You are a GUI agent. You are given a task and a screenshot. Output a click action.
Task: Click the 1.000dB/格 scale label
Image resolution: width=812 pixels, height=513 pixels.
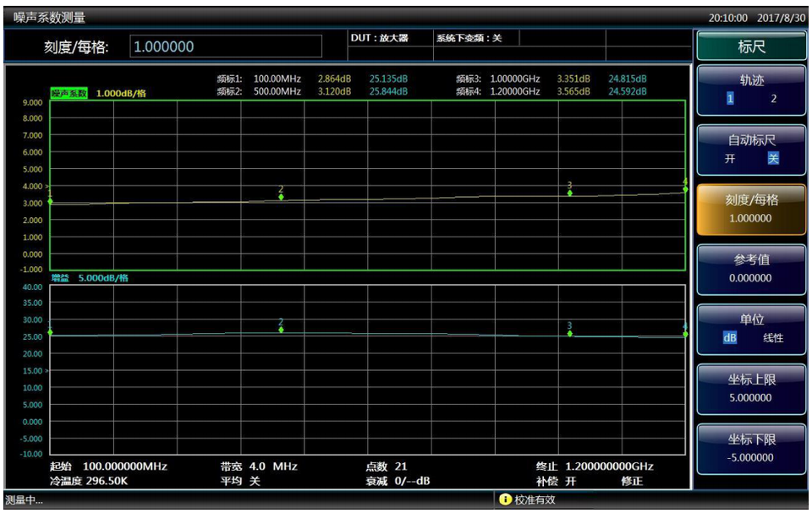(x=121, y=93)
